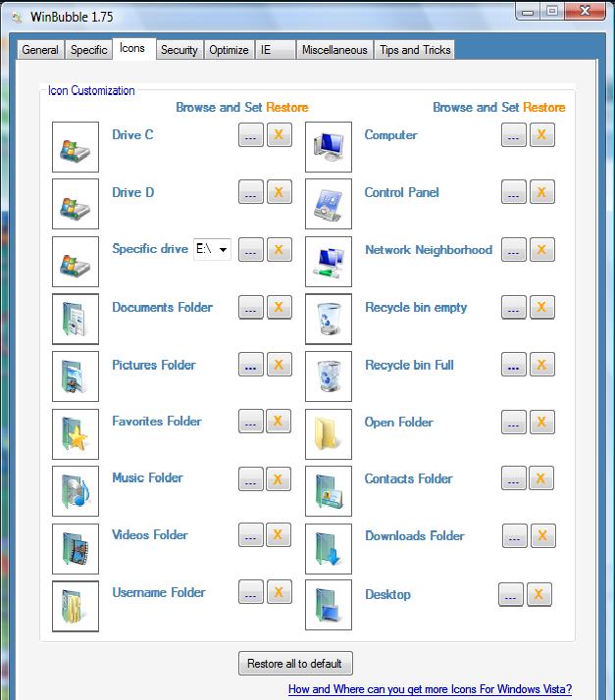615x700 pixels.
Task: Click the WinBubble title bar app icon
Action: (x=17, y=18)
